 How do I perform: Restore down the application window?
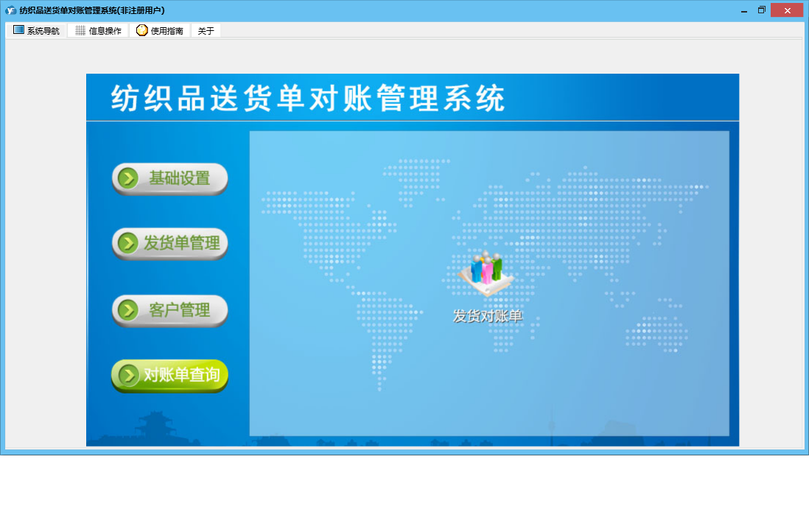(x=762, y=10)
